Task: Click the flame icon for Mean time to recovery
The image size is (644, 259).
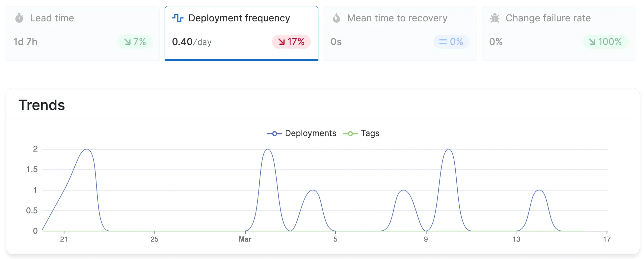Action: [x=336, y=18]
